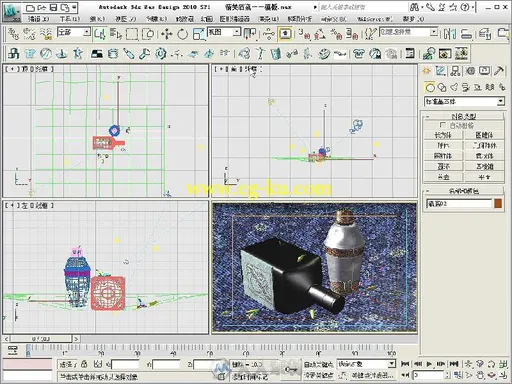
Task: Activate the Select and Uniform Scale tool
Action: click(199, 34)
